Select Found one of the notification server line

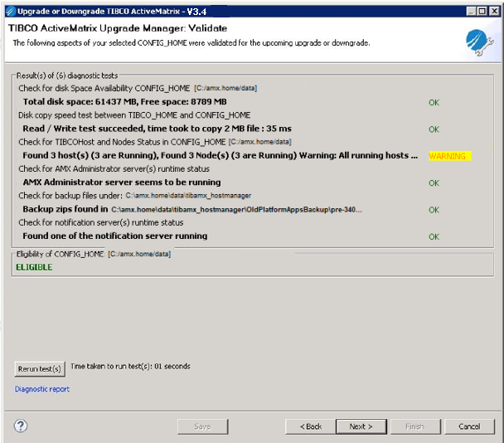(115, 236)
